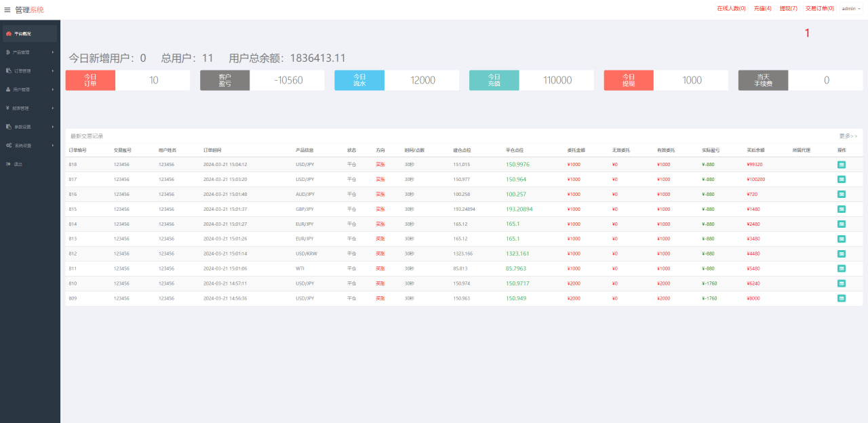Expand the 订单管理 arrow in sidebar
868x423 pixels.
point(53,70)
